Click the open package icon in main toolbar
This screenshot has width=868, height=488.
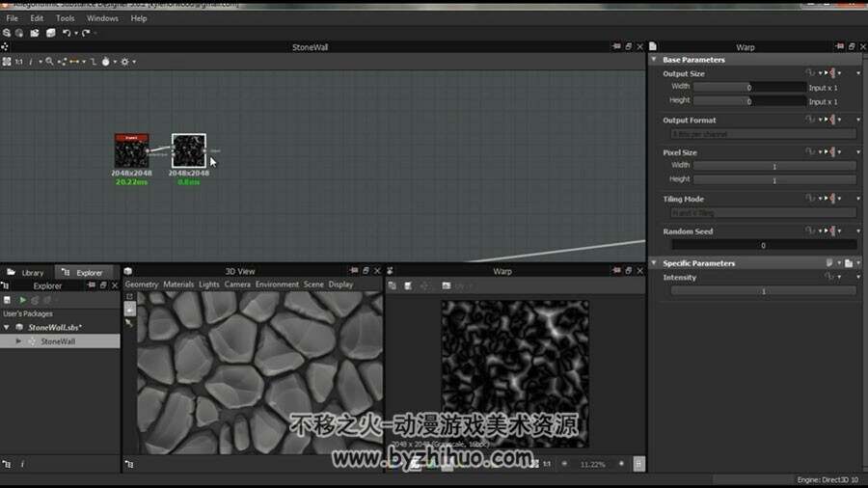(x=35, y=33)
